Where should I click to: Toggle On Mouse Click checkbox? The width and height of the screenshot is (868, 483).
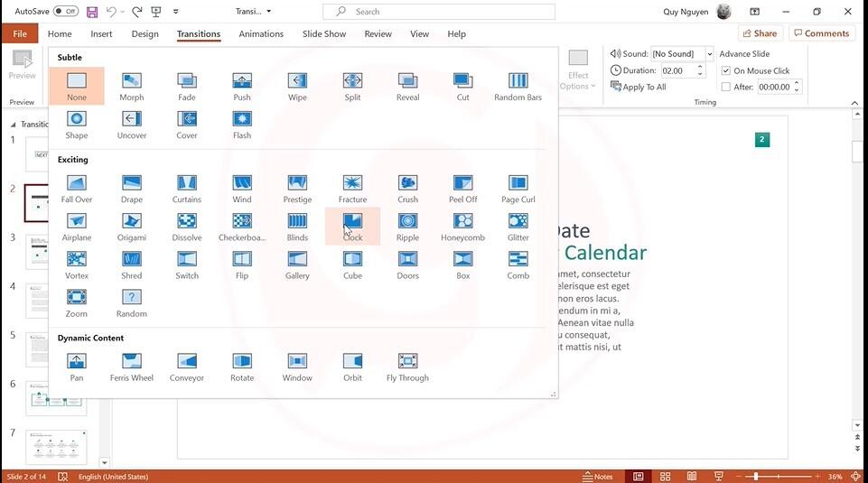coord(725,70)
